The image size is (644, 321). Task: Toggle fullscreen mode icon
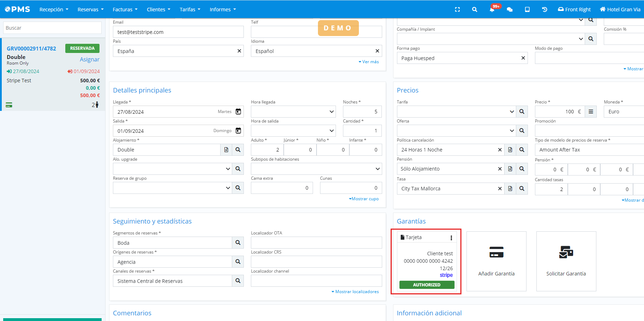pos(457,10)
